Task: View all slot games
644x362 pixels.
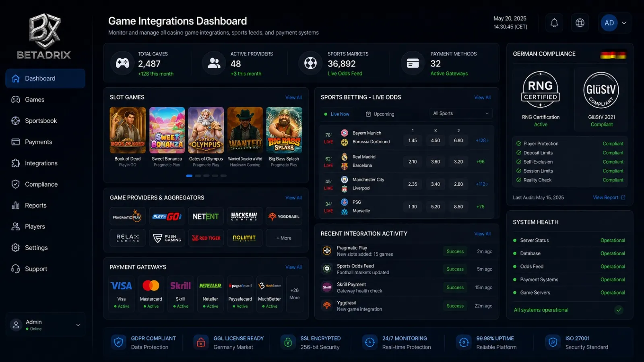Action: pyautogui.click(x=293, y=98)
